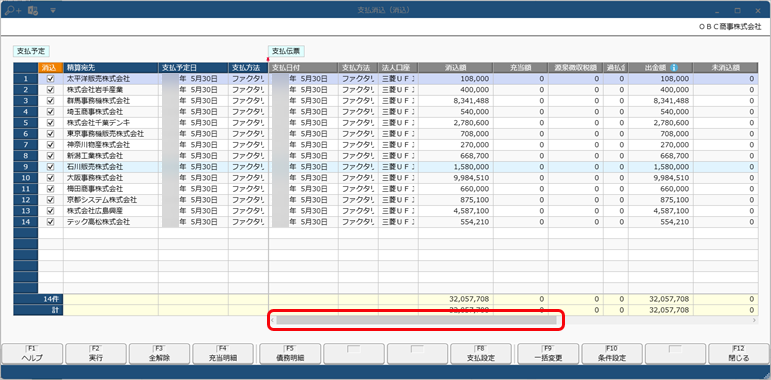Click the 未消込額 column header
This screenshot has height=380, width=771.
(725, 67)
